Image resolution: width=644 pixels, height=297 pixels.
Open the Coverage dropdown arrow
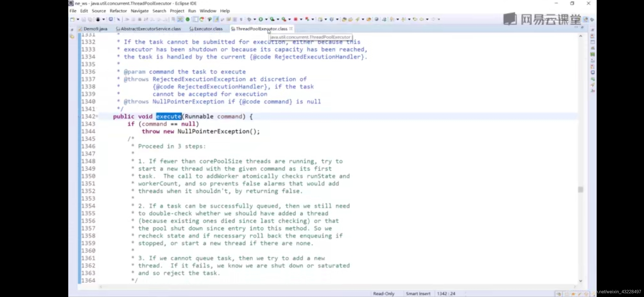pyautogui.click(x=278, y=19)
